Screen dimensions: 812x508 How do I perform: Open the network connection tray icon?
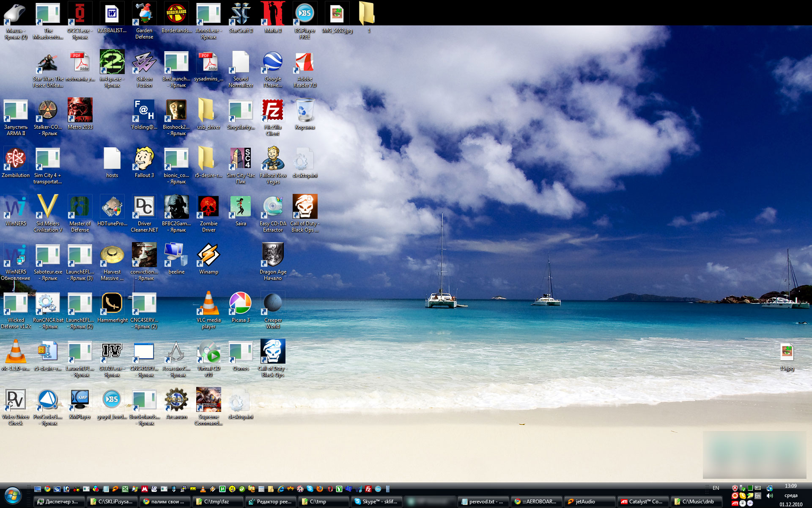[x=770, y=488]
